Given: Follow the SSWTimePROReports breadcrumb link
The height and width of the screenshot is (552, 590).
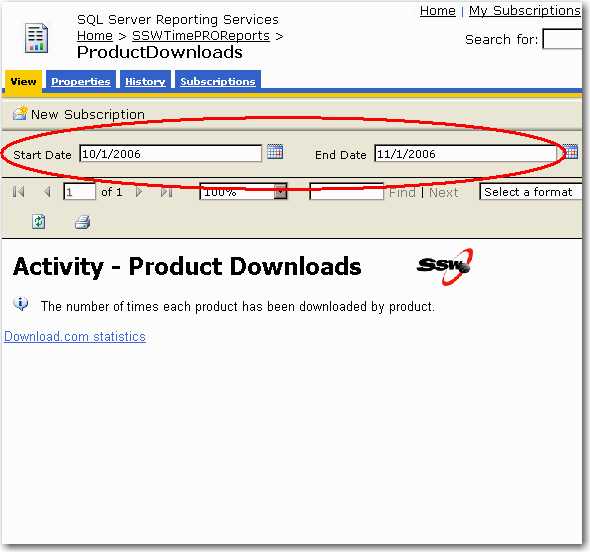Looking at the screenshot, I should [201, 36].
